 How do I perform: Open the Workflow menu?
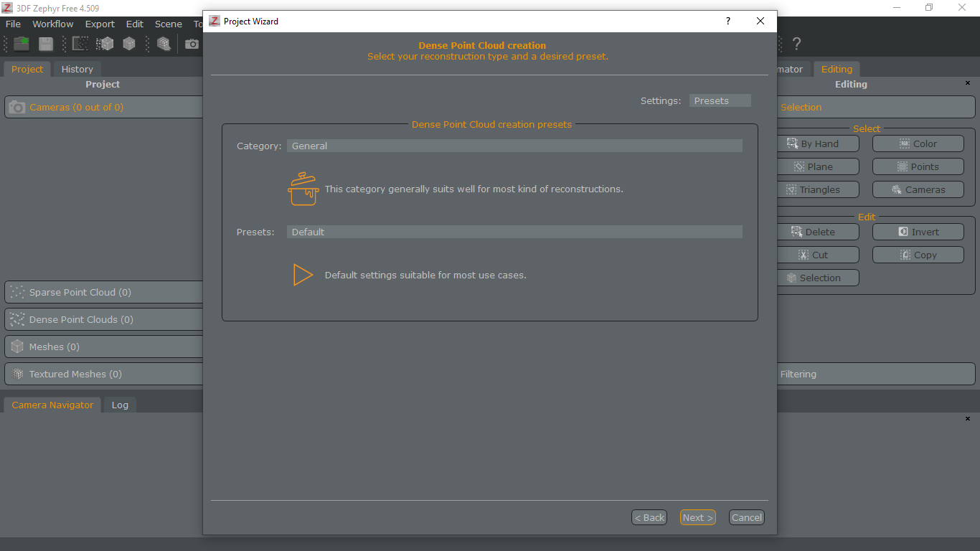click(x=52, y=24)
